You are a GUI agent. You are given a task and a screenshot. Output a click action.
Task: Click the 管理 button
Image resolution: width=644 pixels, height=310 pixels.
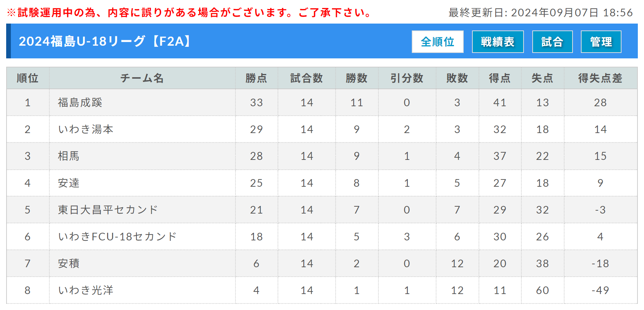[x=601, y=42]
